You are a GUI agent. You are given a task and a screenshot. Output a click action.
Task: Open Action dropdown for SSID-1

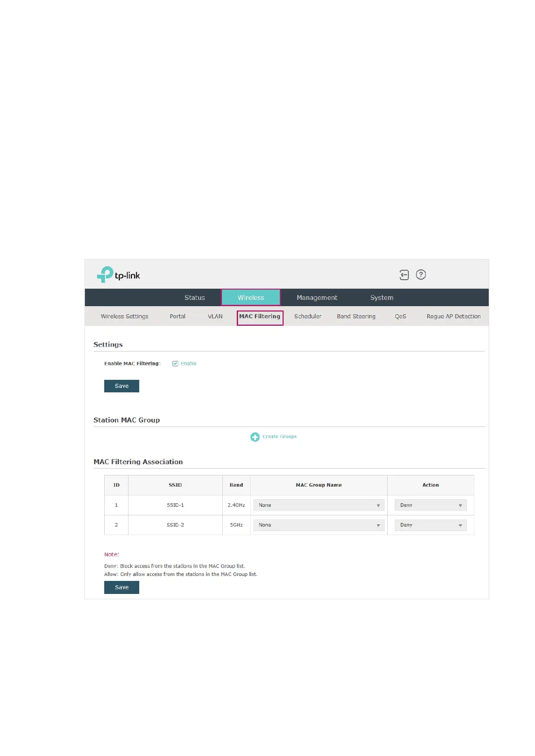point(430,505)
